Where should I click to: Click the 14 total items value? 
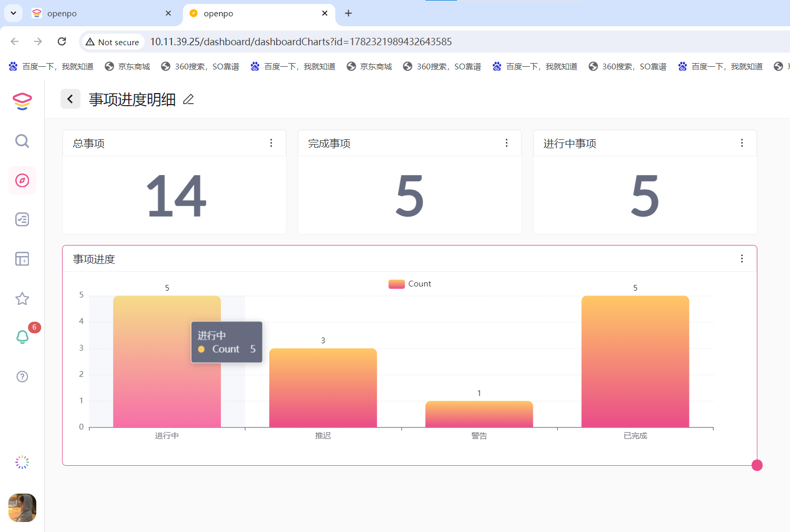click(176, 196)
